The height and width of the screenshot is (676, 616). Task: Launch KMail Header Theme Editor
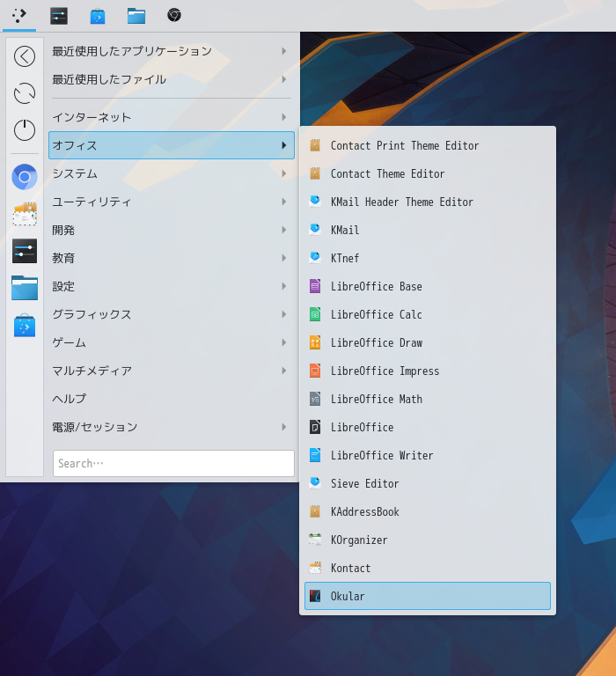point(428,202)
